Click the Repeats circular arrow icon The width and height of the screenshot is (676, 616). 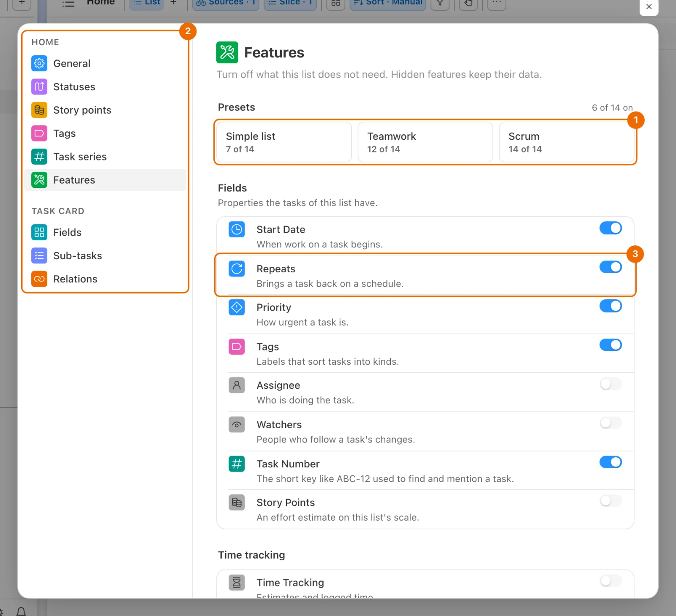pyautogui.click(x=237, y=269)
